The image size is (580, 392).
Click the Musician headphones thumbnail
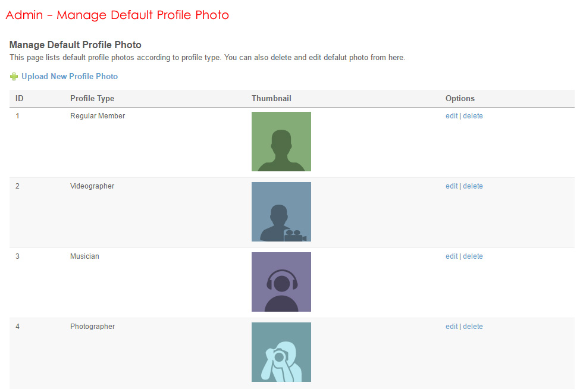click(x=281, y=282)
